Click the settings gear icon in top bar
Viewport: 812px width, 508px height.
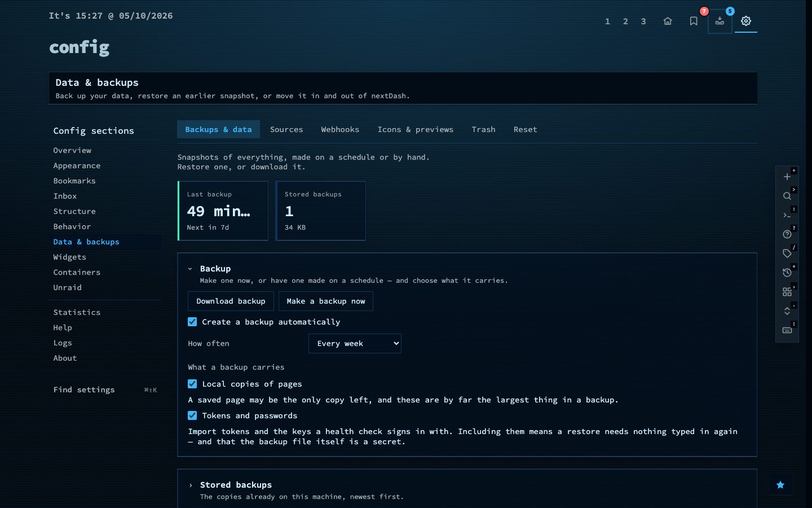746,21
